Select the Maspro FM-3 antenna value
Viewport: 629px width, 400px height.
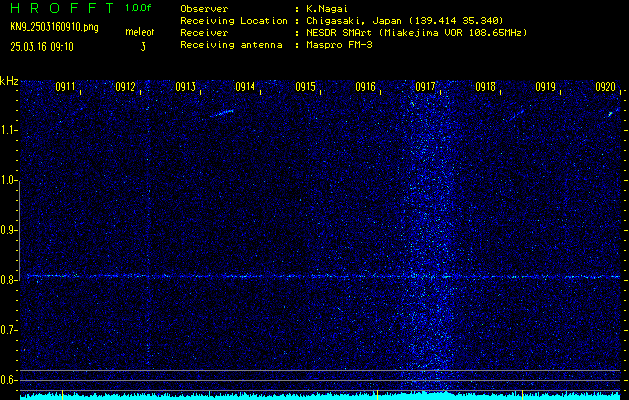tap(339, 45)
